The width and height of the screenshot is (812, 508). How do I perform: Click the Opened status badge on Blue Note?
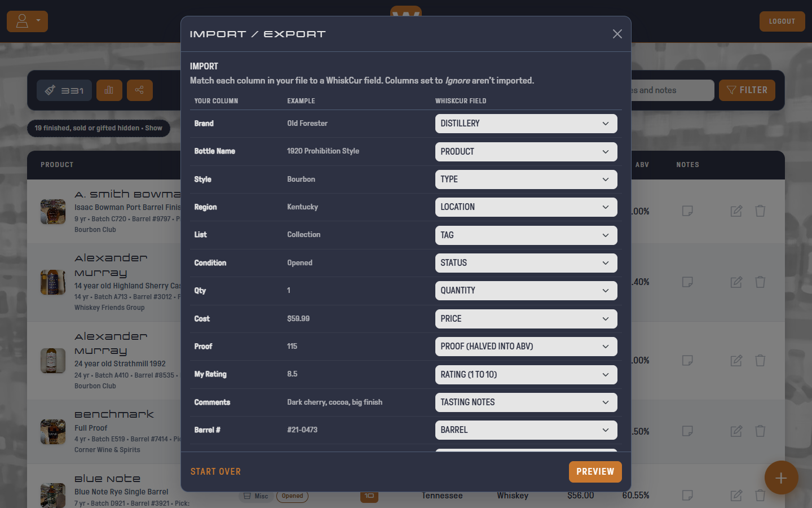pyautogui.click(x=292, y=496)
